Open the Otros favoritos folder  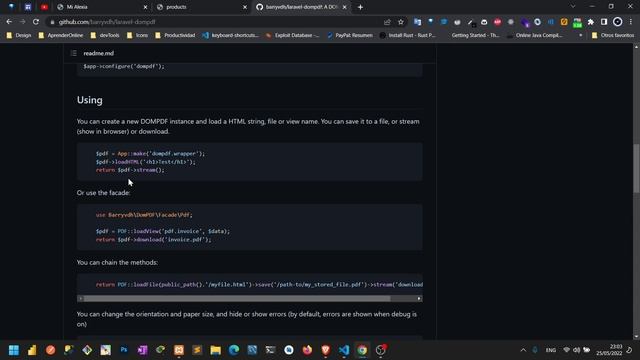pos(613,36)
